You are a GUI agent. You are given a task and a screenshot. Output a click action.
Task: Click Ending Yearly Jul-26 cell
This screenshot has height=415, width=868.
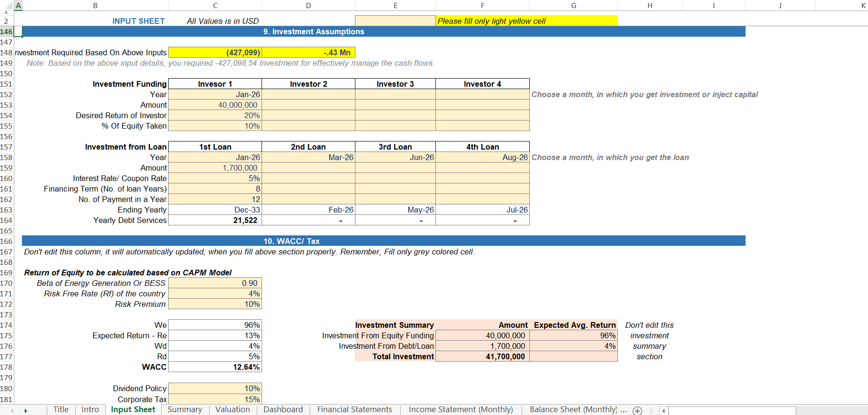coord(483,210)
